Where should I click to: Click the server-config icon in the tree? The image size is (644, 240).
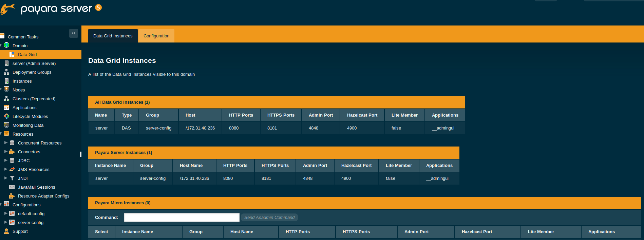12,222
